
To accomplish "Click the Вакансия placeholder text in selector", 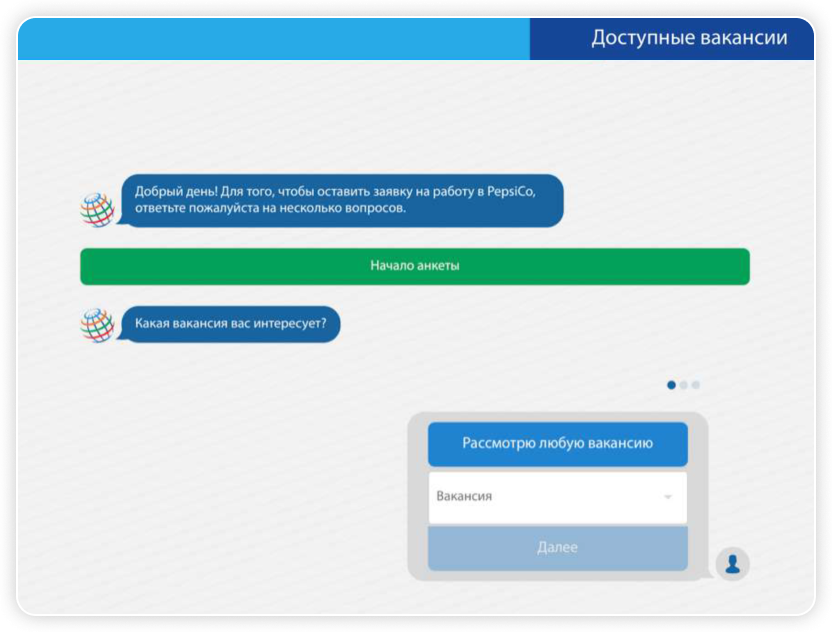I will click(464, 497).
